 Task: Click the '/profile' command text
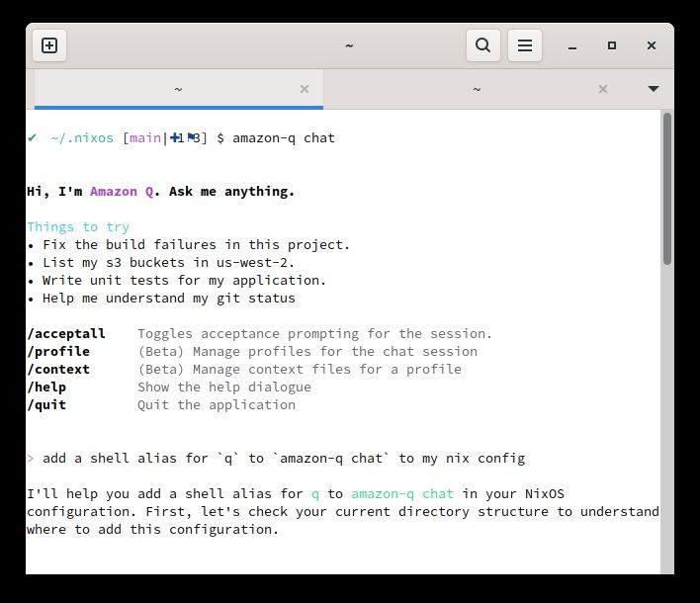58,351
